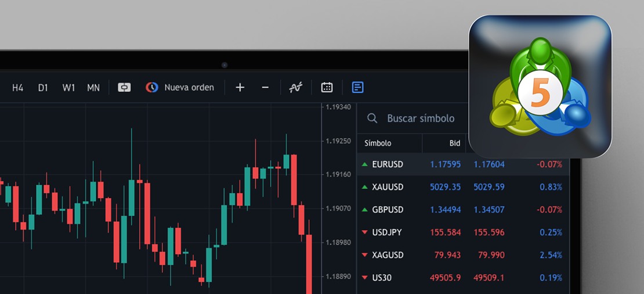Click the MetaTrader 5 app logo
The height and width of the screenshot is (294, 644).
pos(540,87)
